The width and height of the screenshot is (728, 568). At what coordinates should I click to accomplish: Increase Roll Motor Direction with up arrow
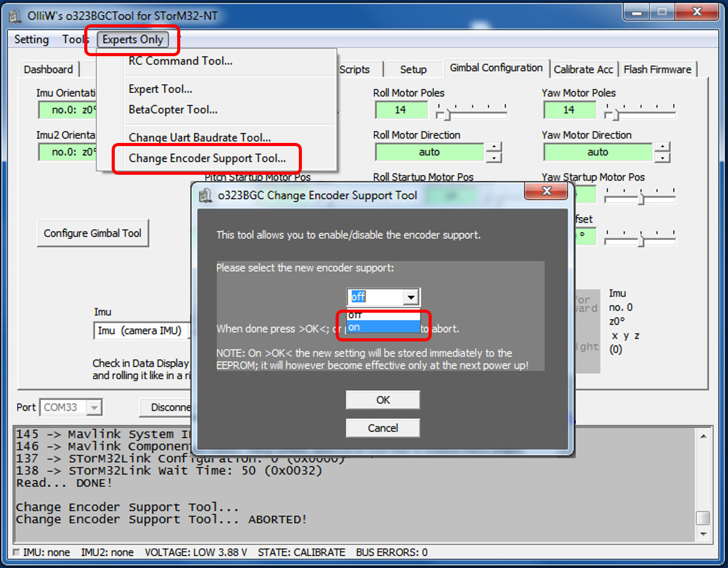(494, 147)
